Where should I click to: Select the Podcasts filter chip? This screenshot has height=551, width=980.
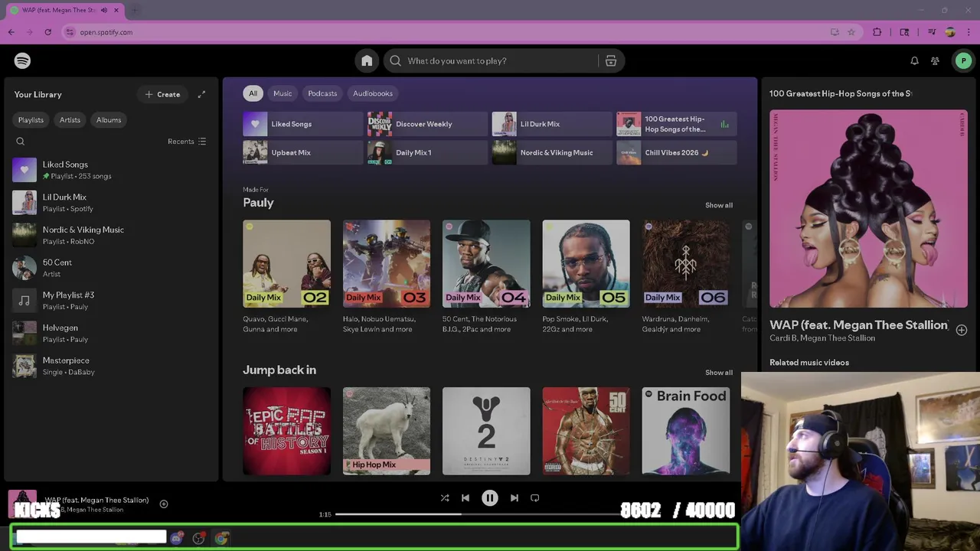tap(322, 93)
